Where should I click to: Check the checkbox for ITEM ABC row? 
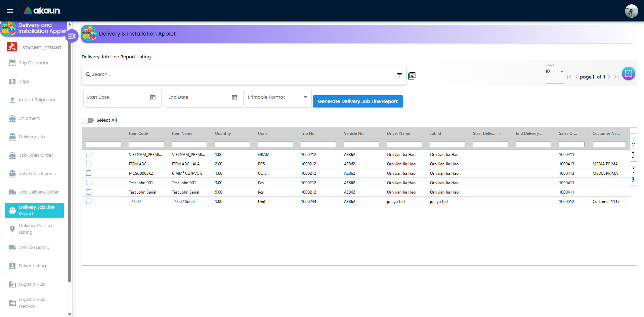89,164
